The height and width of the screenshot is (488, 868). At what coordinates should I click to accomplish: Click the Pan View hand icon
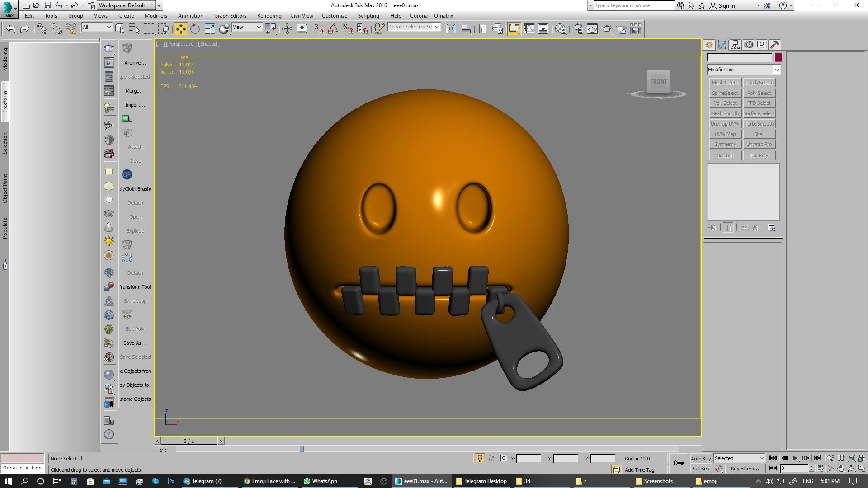point(841,469)
